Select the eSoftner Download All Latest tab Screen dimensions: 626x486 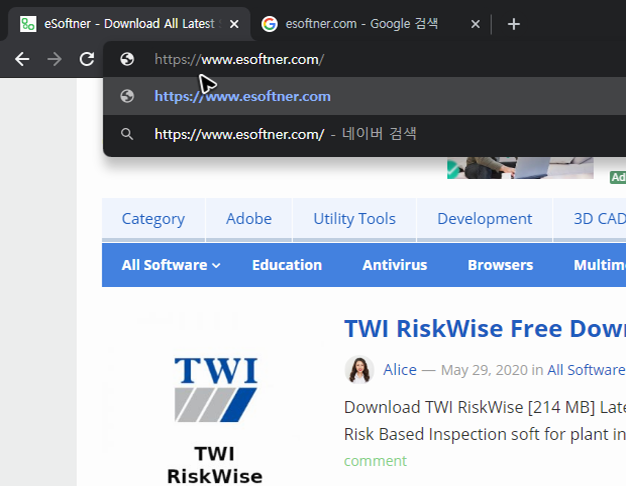pyautogui.click(x=130, y=24)
